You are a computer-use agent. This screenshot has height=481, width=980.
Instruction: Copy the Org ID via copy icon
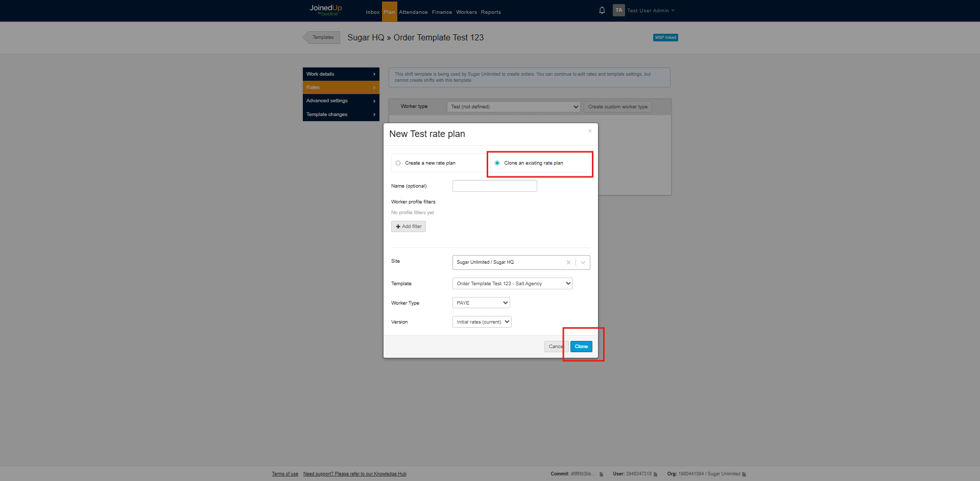pos(744,474)
